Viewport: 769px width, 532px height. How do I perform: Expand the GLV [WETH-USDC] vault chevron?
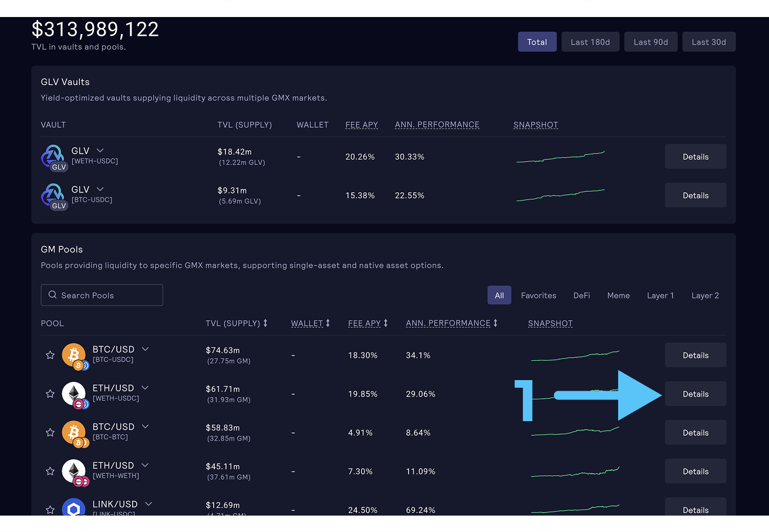(x=100, y=151)
